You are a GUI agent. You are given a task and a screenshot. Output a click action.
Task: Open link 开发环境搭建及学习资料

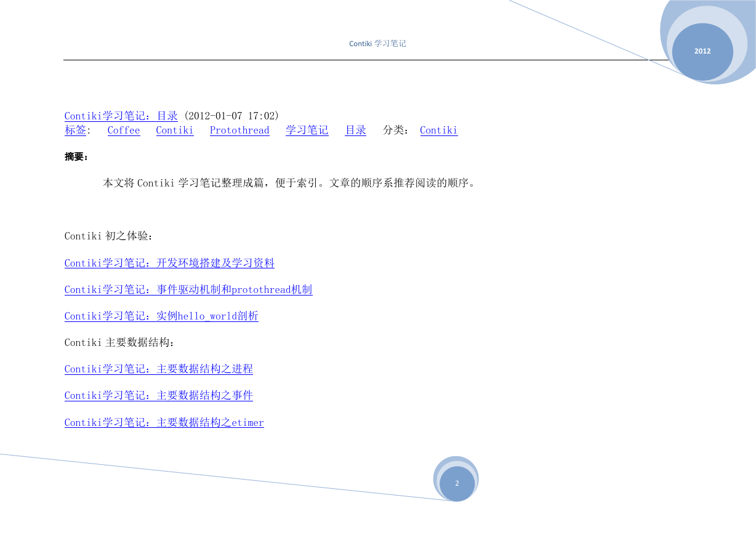(x=170, y=263)
